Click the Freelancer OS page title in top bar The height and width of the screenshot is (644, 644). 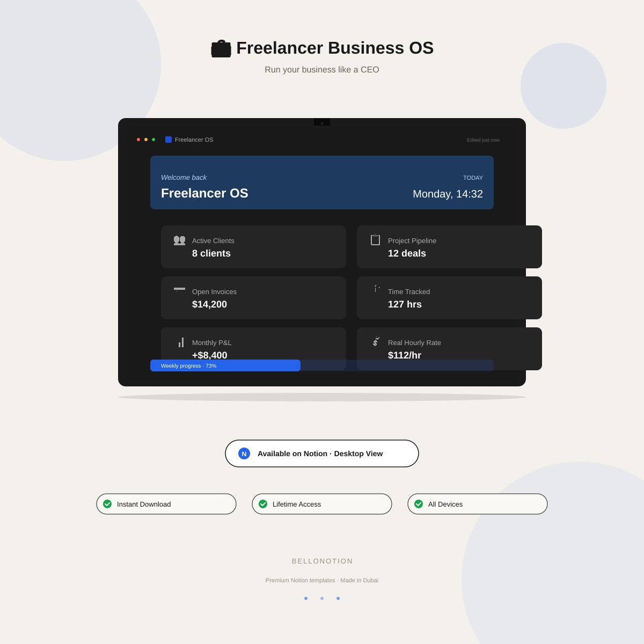(194, 140)
